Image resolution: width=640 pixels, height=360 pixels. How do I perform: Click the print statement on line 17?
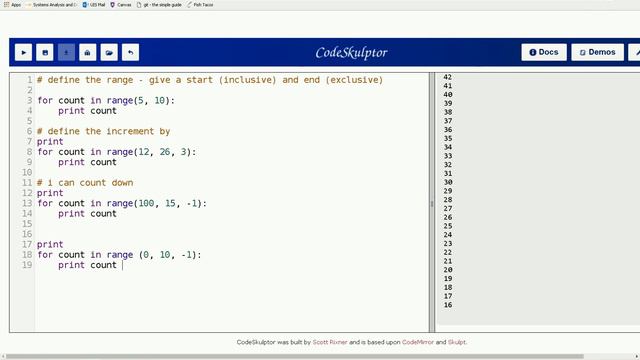point(50,244)
